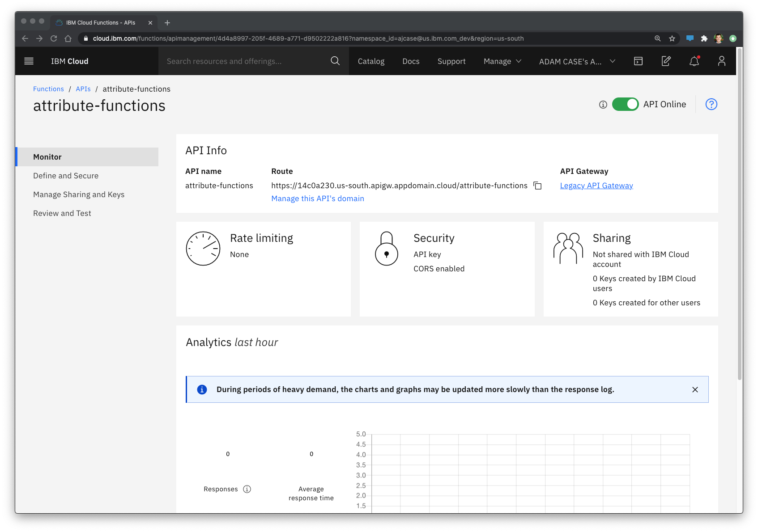Screen dimensions: 758x532
Task: Open the chat bubble extension icon
Action: pos(690,38)
